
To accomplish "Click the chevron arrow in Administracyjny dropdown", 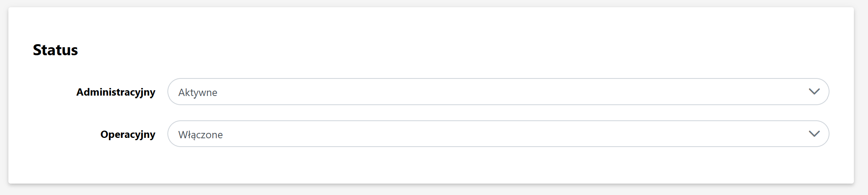I will click(814, 92).
